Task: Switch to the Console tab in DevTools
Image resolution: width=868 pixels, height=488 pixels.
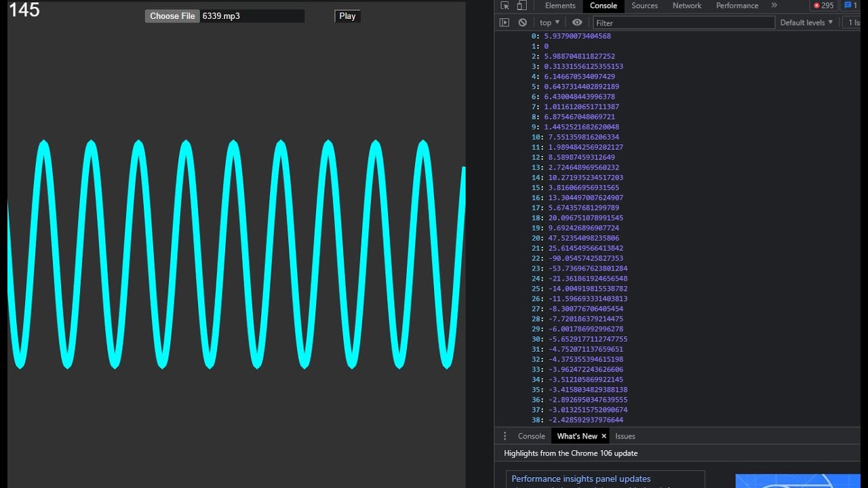Action: click(604, 5)
